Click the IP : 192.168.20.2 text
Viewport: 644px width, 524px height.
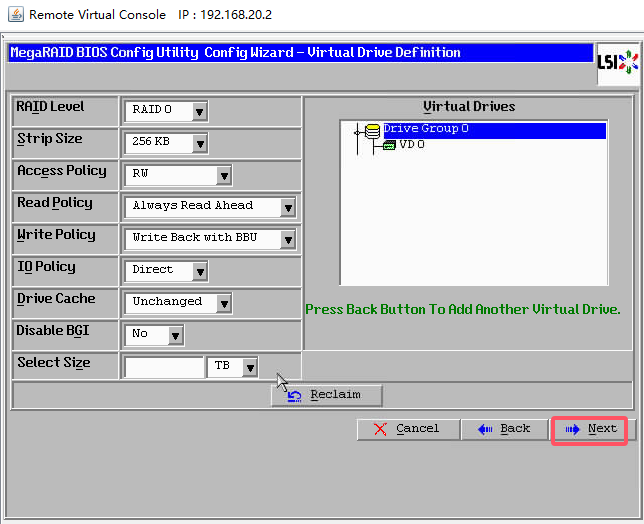225,15
